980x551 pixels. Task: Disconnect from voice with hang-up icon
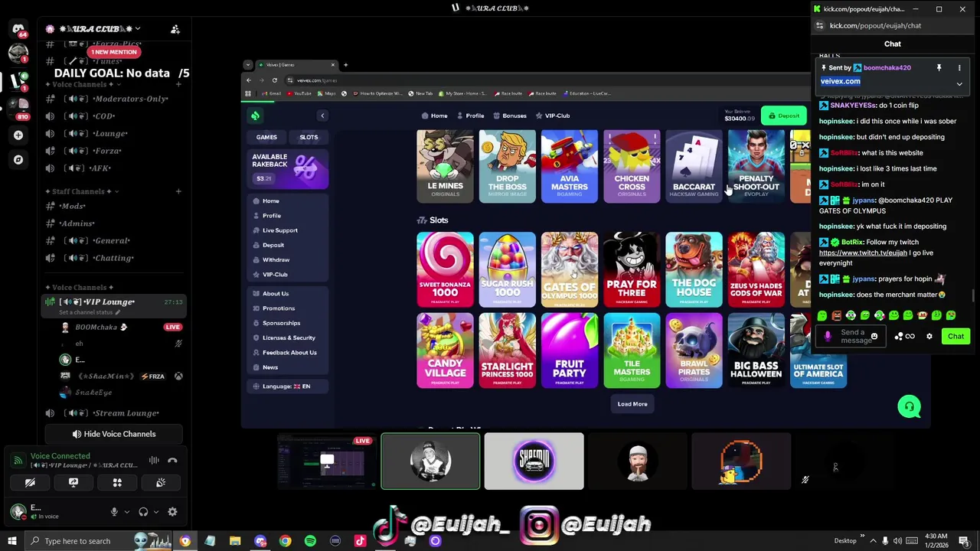[x=172, y=461]
